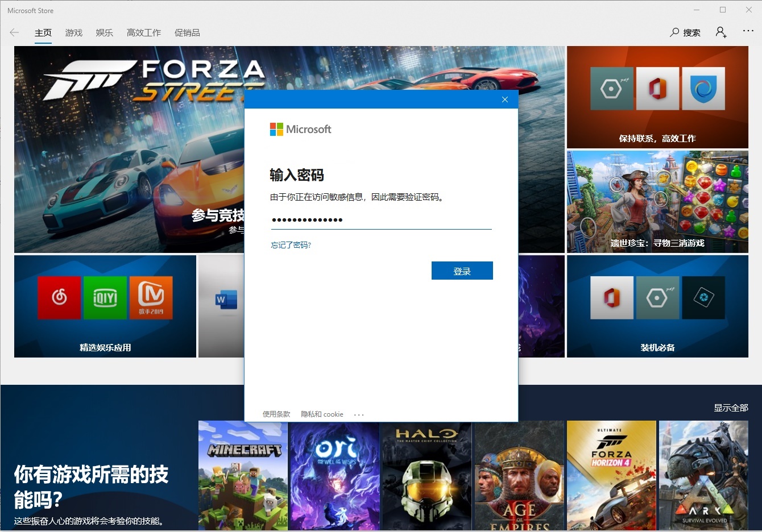The width and height of the screenshot is (762, 532).
Task: Open the 使用条款 link
Action: pyautogui.click(x=276, y=414)
